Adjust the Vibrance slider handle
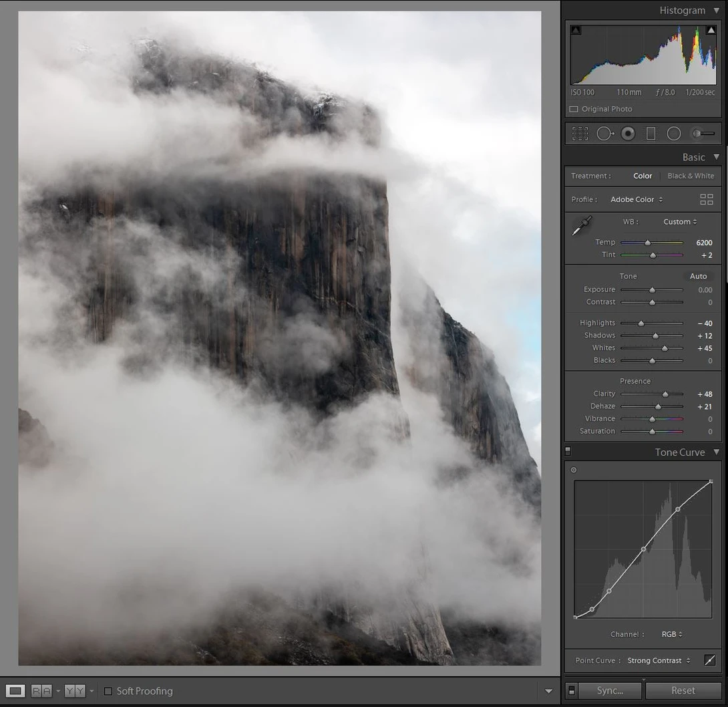 click(x=652, y=419)
